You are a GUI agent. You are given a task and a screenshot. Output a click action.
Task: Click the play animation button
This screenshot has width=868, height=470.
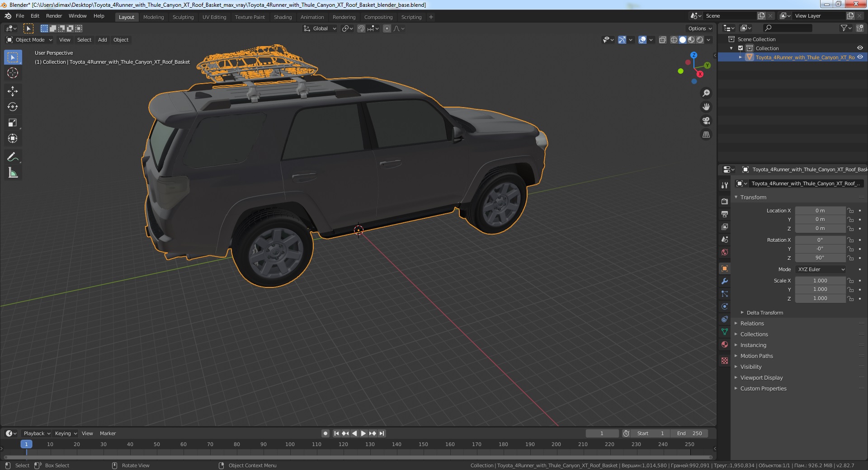(x=363, y=433)
